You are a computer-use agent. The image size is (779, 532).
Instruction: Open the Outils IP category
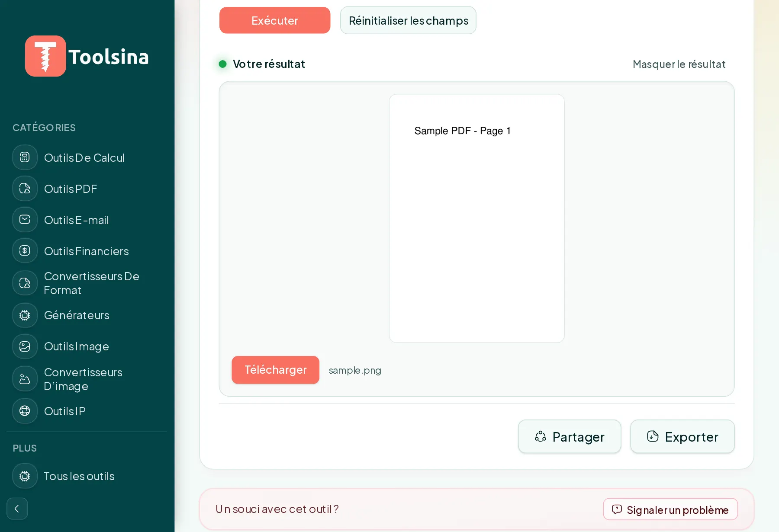65,411
